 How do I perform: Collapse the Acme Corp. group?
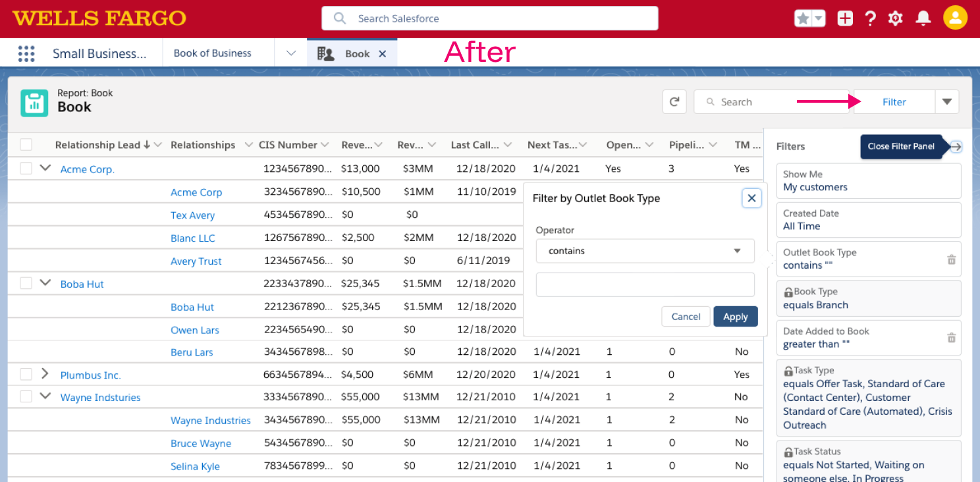(45, 168)
